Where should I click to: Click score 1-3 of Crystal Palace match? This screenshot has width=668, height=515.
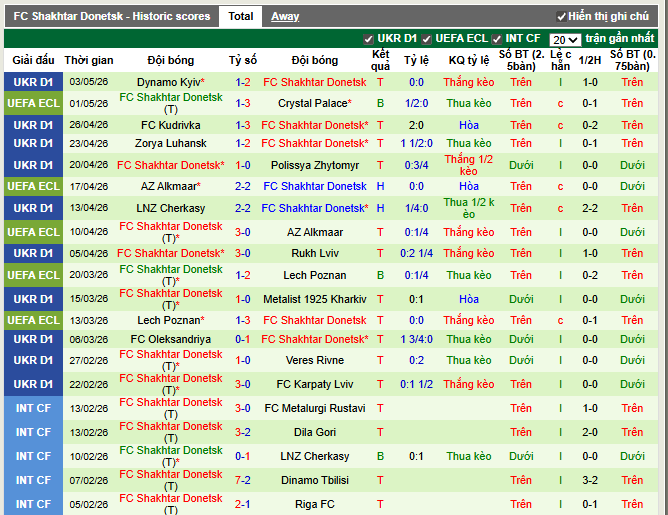(x=243, y=103)
